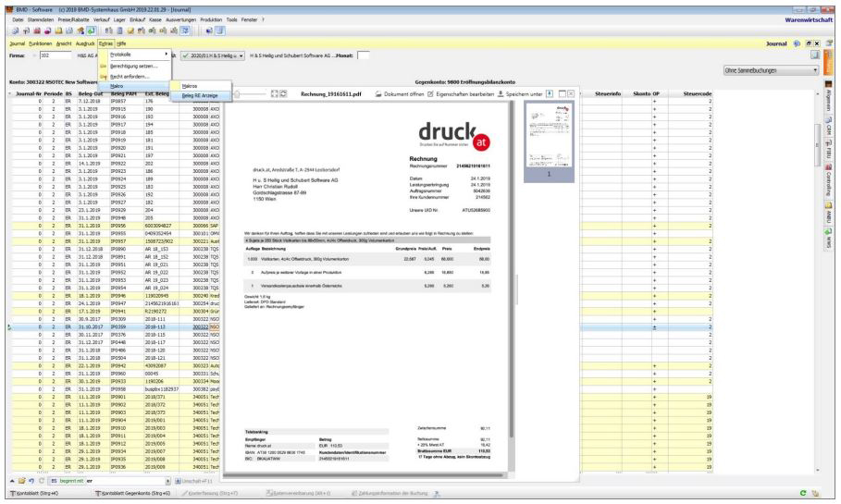841x504 pixels.
Task: Open the Stammdaten menu
Action: point(41,19)
